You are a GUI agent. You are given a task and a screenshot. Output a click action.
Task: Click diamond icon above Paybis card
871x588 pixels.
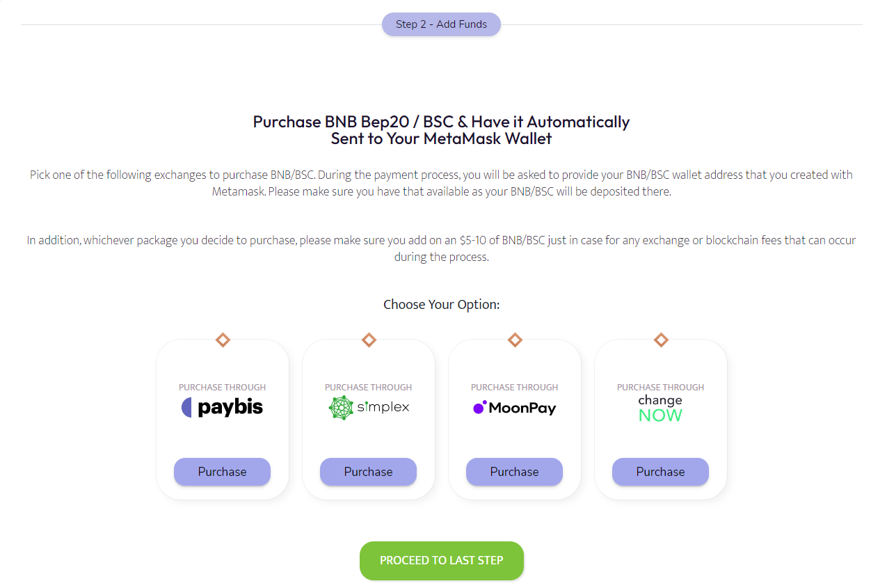[223, 340]
